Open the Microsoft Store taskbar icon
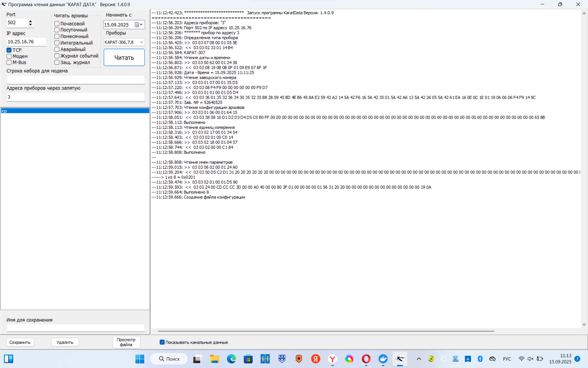588x368 pixels. click(x=248, y=358)
